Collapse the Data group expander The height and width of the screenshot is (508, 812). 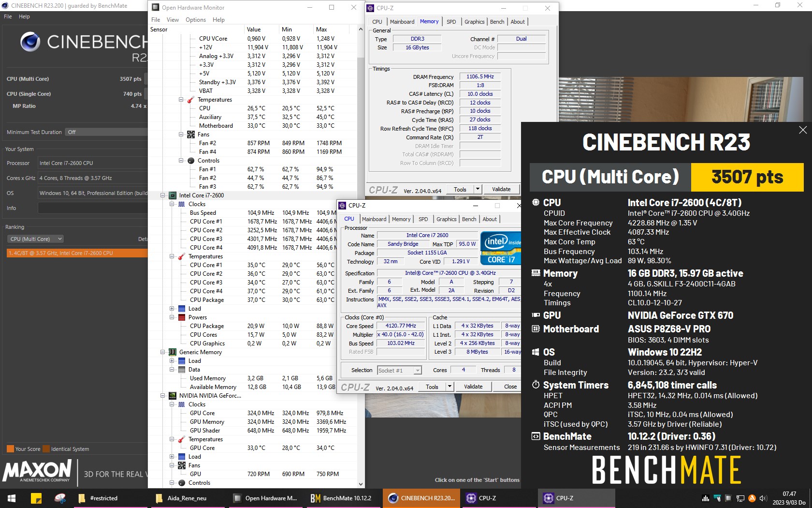click(x=172, y=370)
